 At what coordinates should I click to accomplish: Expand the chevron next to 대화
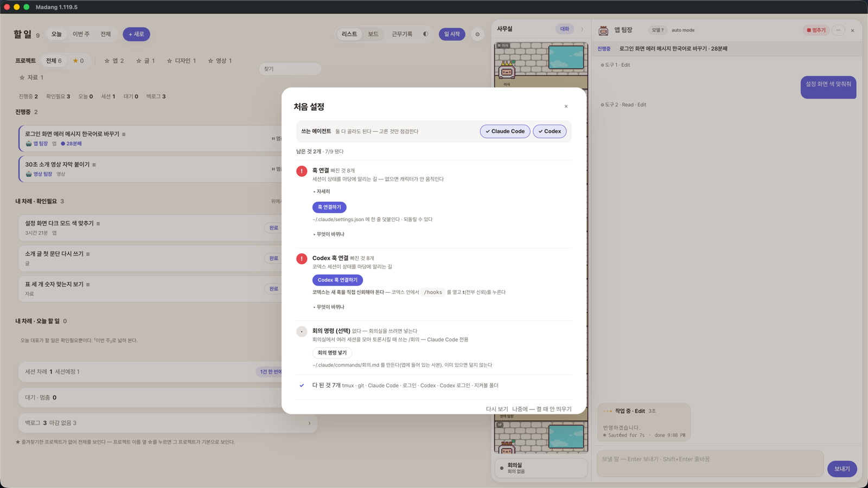(582, 29)
